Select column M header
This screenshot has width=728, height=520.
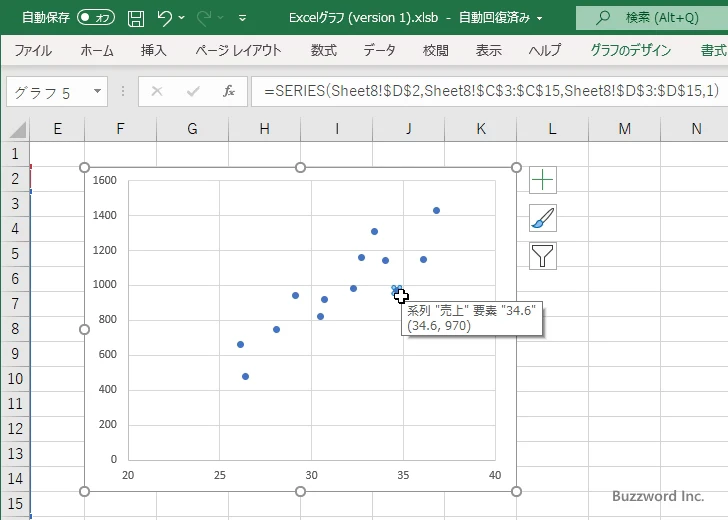point(624,129)
